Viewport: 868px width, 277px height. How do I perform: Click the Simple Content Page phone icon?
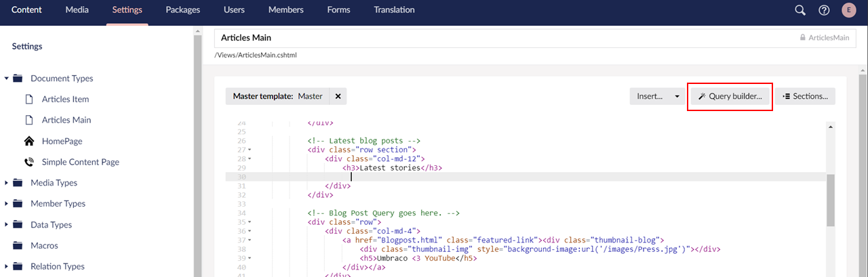tap(29, 162)
